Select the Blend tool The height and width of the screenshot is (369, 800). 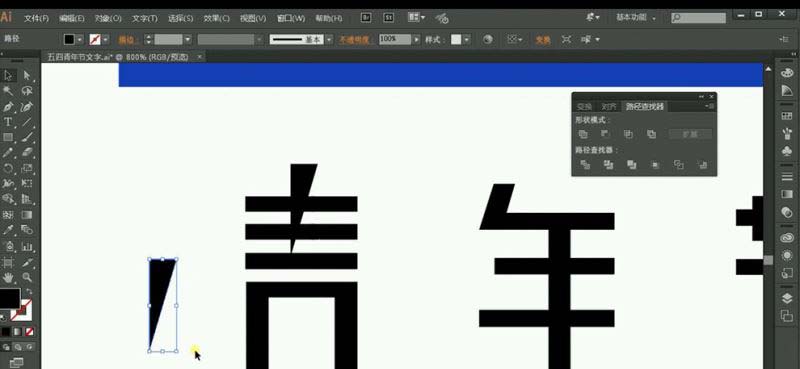pos(27,230)
